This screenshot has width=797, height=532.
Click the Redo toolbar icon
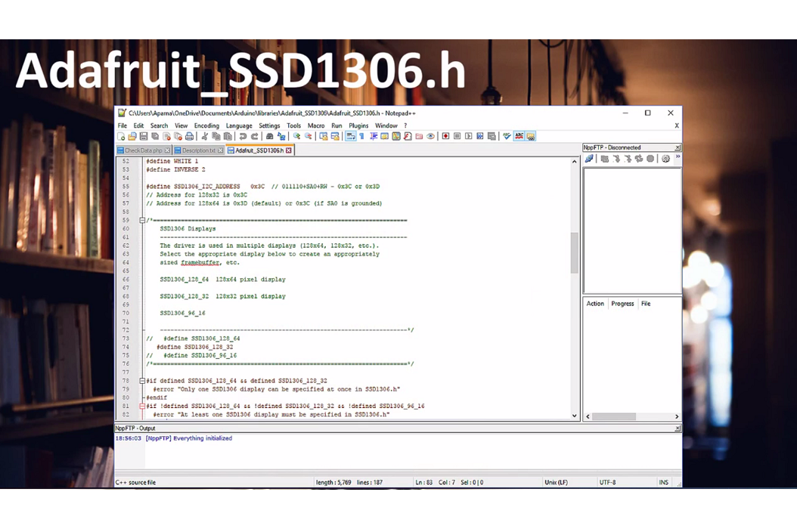click(x=254, y=136)
